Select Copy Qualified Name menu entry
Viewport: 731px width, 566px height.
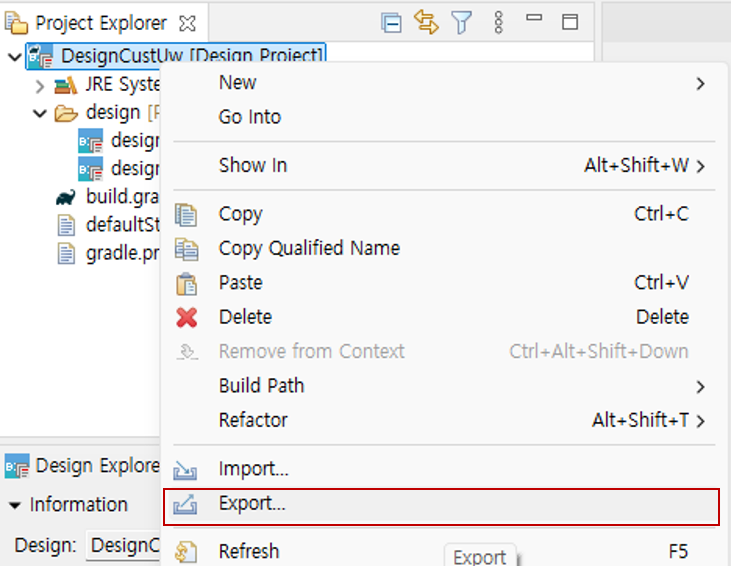309,248
